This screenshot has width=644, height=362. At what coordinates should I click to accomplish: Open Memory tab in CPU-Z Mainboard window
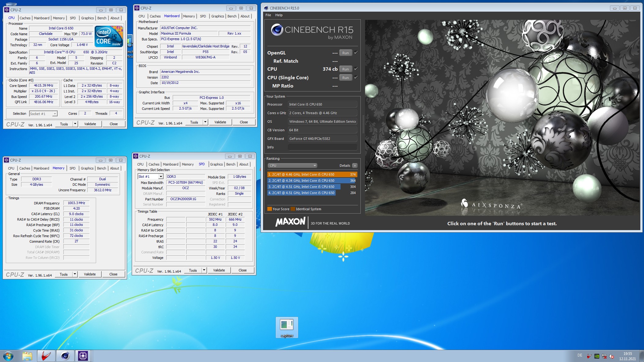tap(189, 16)
